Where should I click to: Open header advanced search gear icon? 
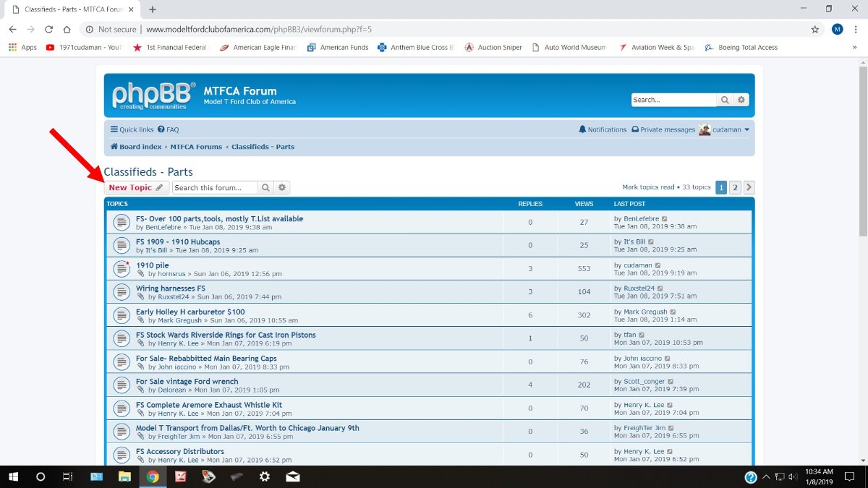pyautogui.click(x=741, y=100)
